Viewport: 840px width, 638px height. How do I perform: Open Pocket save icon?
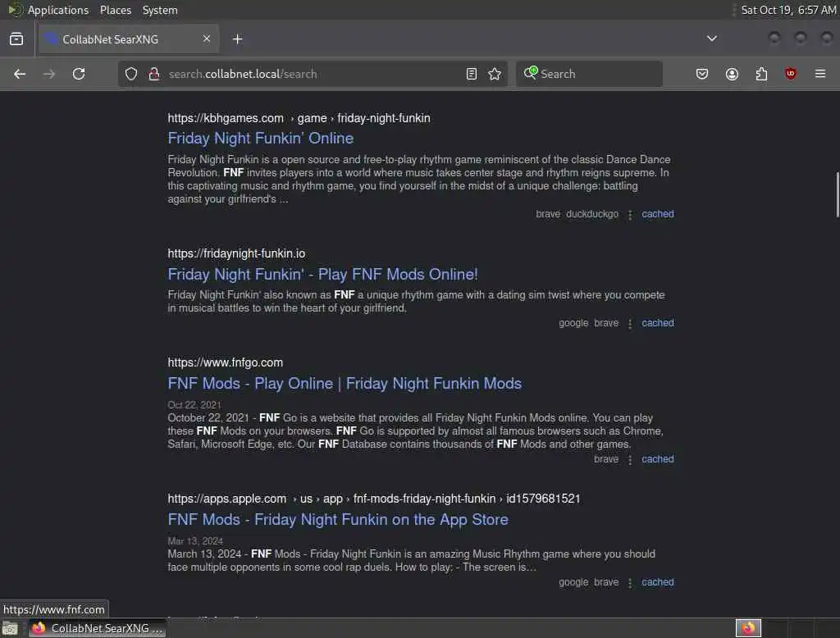point(702,74)
